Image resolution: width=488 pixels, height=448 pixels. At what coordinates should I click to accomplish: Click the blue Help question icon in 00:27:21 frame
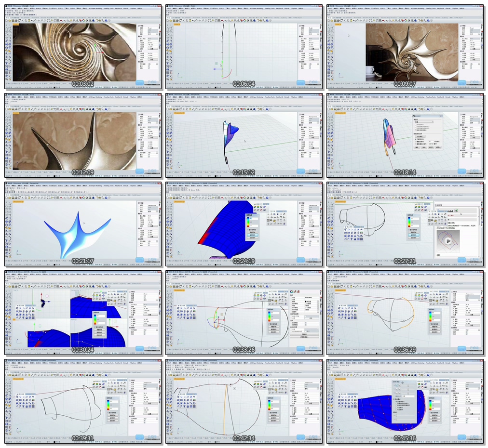point(428,198)
